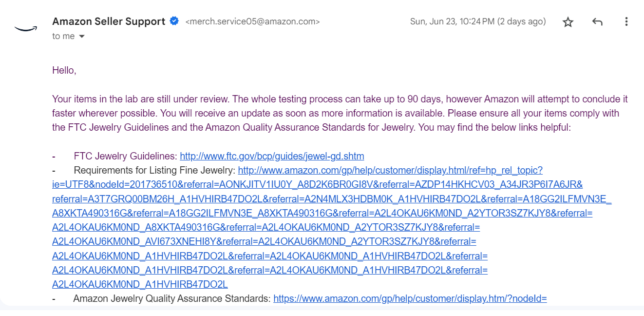This screenshot has width=644, height=316.
Task: Expand the "to me" recipient details arrow
Action: tap(81, 37)
